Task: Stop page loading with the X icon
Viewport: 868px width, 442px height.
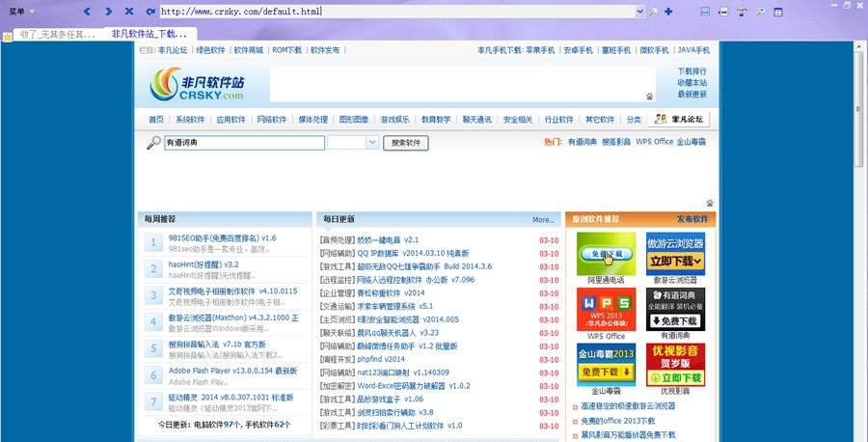Action: pyautogui.click(x=129, y=11)
